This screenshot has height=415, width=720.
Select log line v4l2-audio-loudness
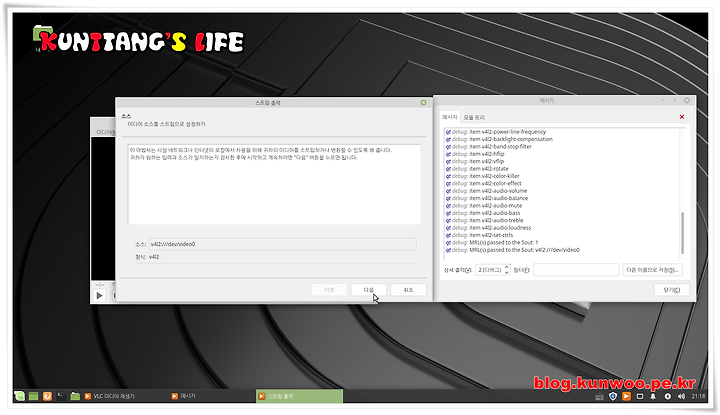click(x=489, y=227)
